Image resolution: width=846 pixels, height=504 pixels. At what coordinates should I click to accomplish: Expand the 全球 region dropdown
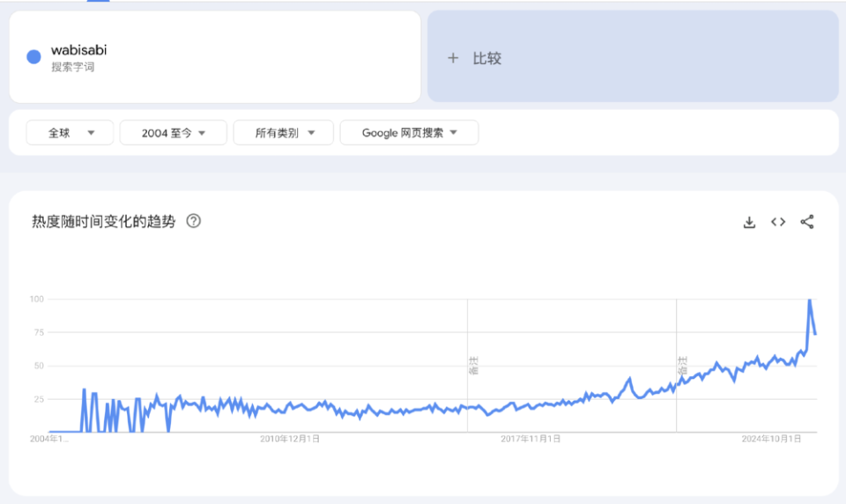click(70, 133)
